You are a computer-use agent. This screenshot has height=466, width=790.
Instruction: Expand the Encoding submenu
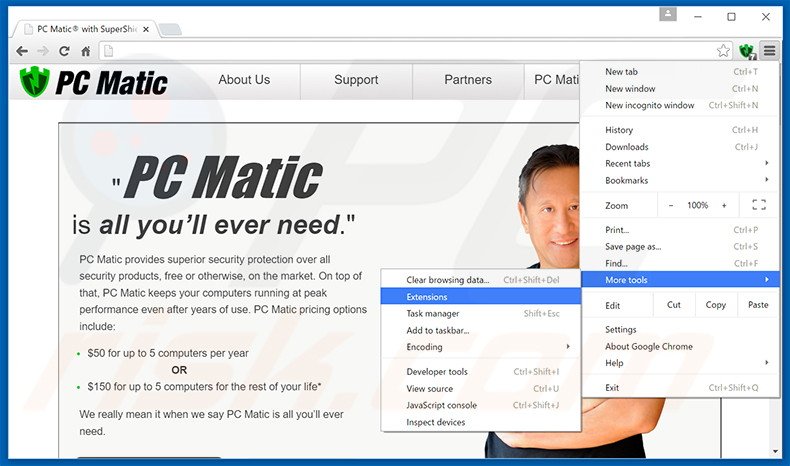click(x=481, y=347)
